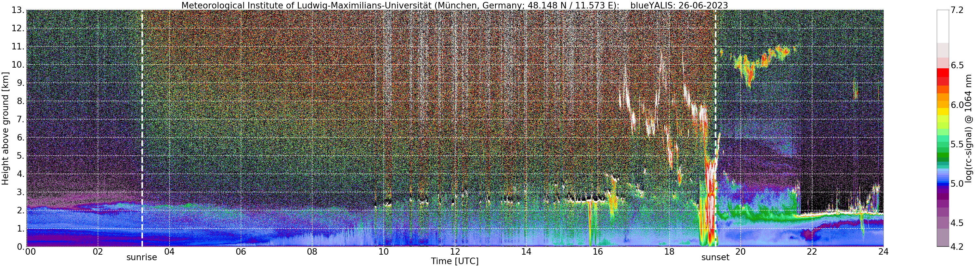Click the 'Time [UTC]' x-axis label
Viewport: 980px width, 268px height.
[x=455, y=261]
